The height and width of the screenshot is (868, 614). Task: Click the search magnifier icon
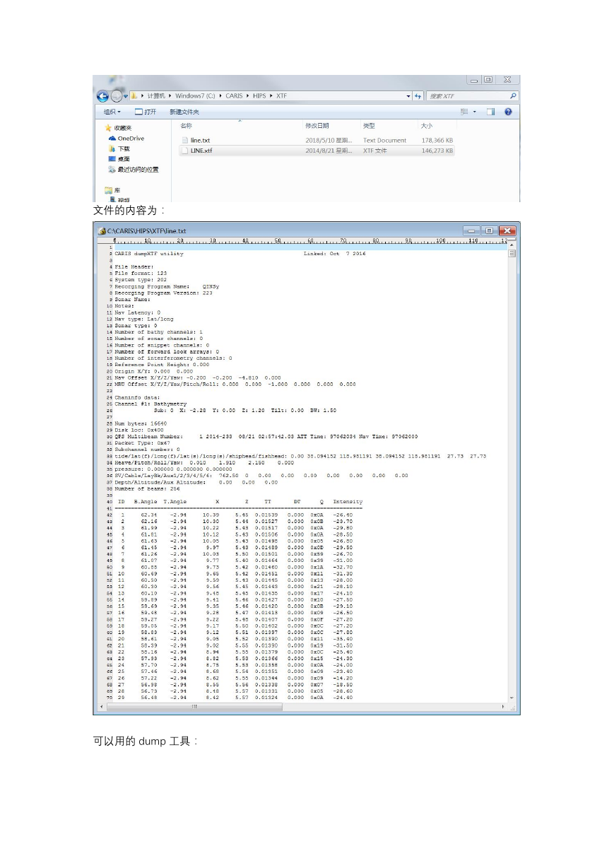click(513, 96)
